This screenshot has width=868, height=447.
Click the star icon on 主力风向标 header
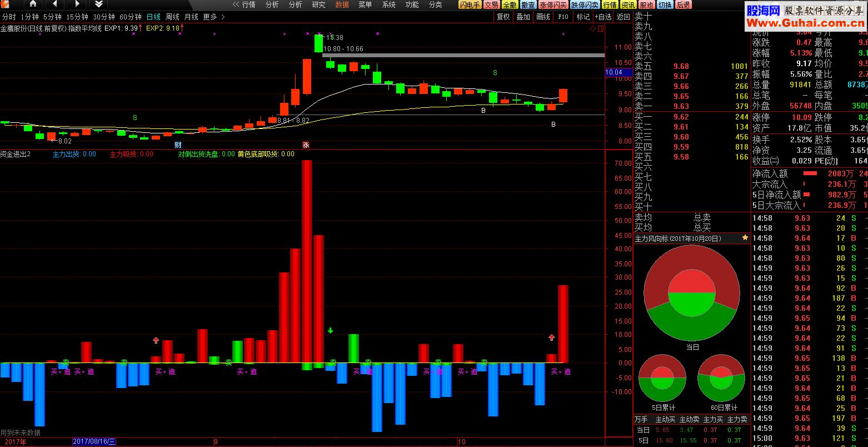(x=745, y=238)
